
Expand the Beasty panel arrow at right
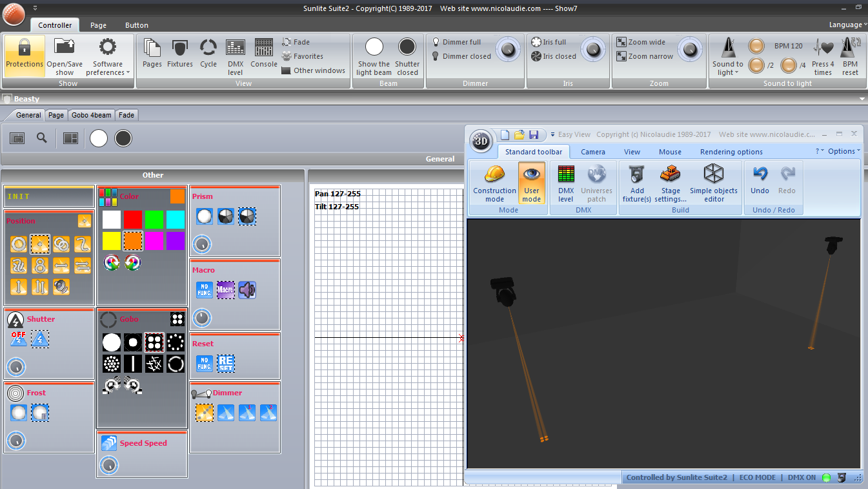coord(862,99)
